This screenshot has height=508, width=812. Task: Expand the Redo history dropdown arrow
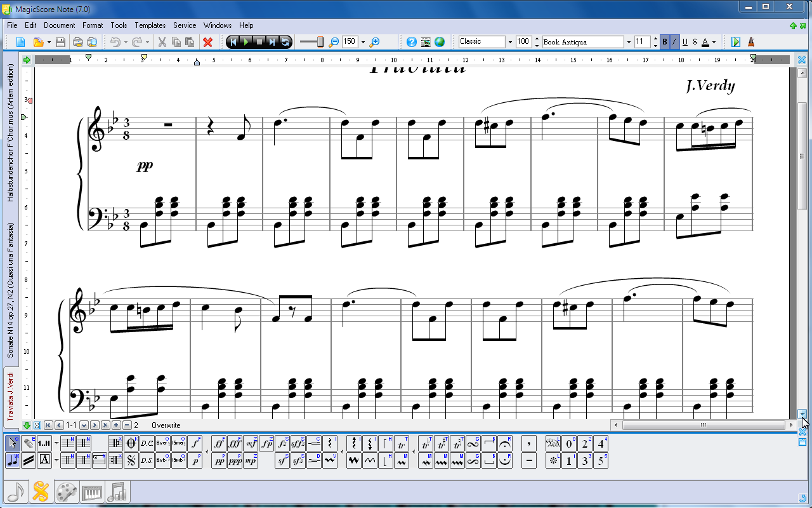click(147, 42)
